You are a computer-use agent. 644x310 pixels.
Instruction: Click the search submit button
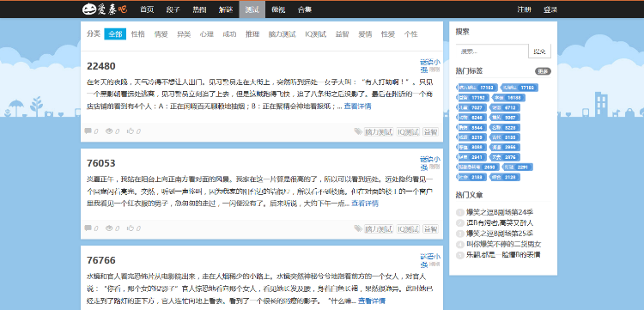coord(540,52)
